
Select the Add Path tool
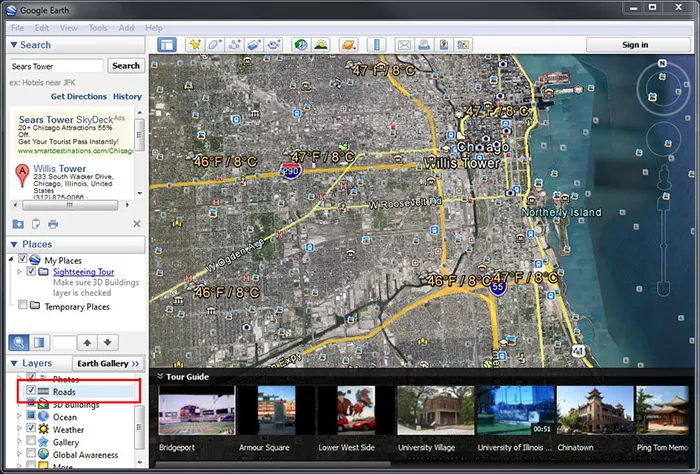click(x=234, y=45)
